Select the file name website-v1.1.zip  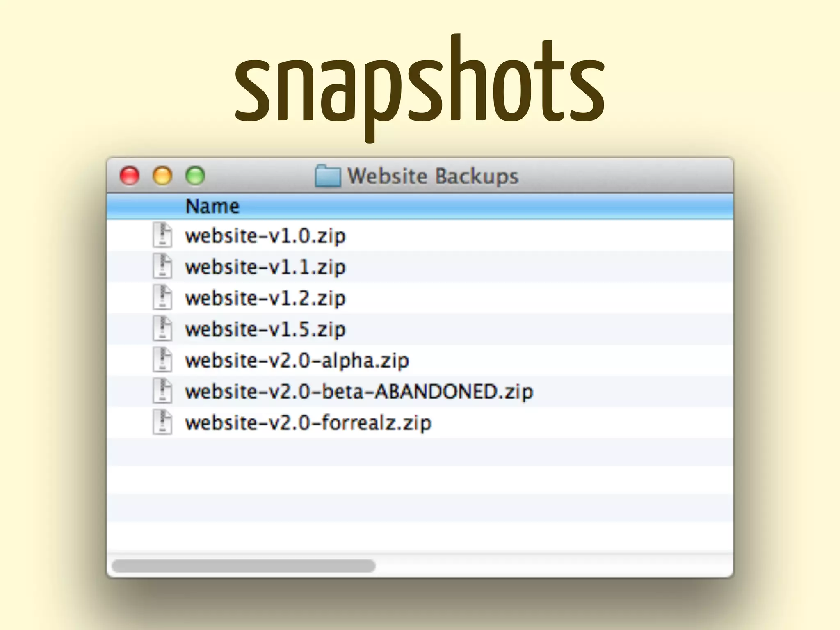click(x=265, y=267)
